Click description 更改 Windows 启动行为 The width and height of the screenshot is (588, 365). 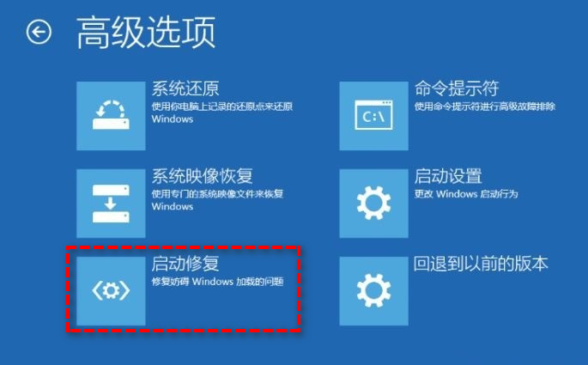coord(466,194)
